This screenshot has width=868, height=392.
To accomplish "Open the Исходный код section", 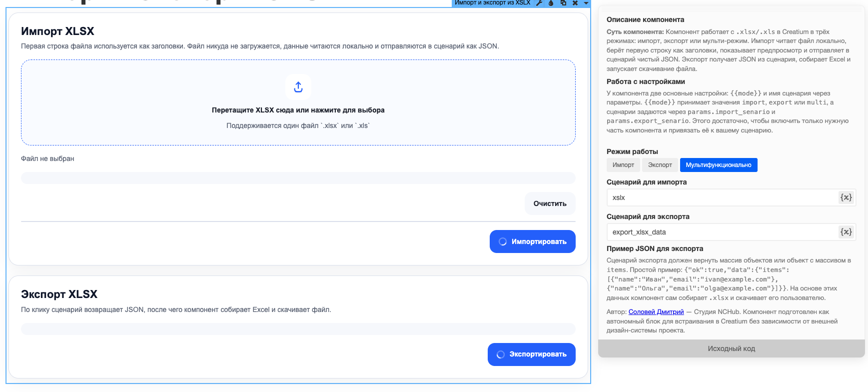I will [731, 348].
